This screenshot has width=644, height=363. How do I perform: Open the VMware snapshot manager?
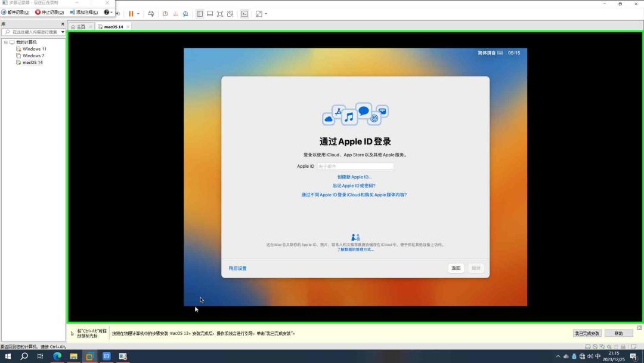185,13
